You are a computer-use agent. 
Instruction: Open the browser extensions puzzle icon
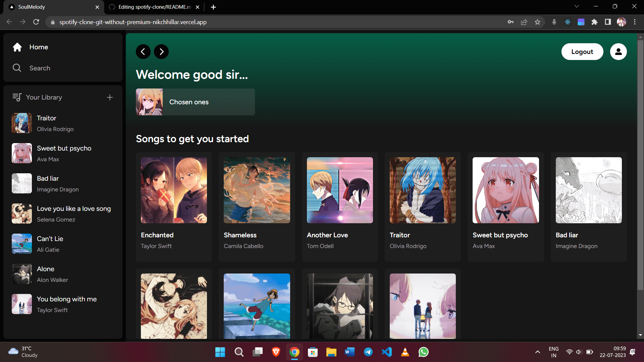coord(594,22)
